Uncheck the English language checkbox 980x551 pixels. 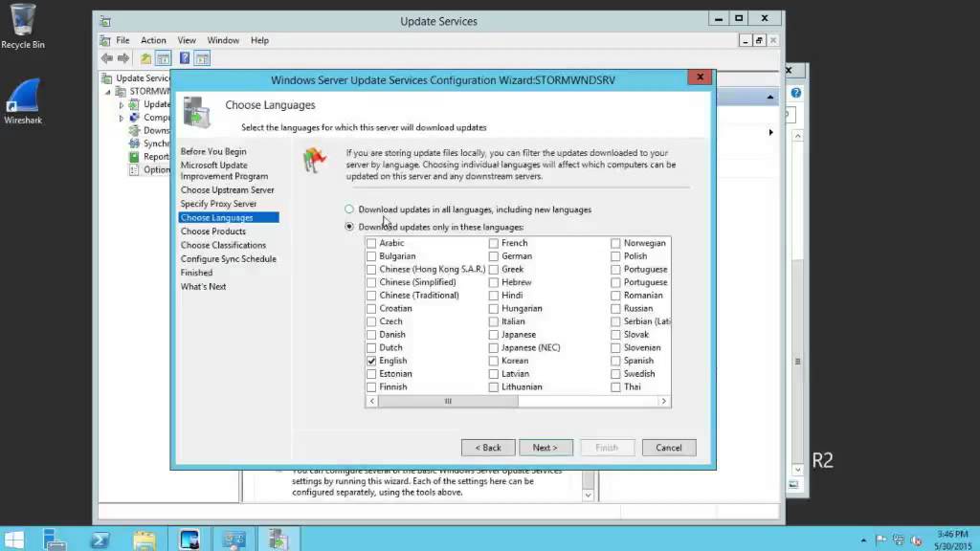click(371, 361)
